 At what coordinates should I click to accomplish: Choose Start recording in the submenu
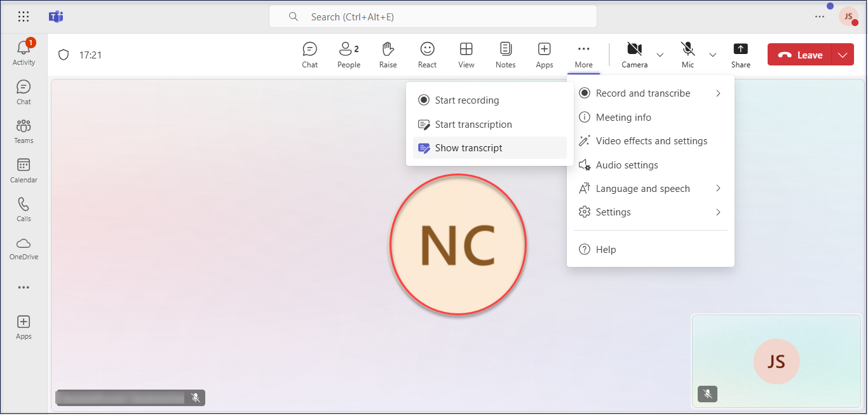pyautogui.click(x=466, y=100)
